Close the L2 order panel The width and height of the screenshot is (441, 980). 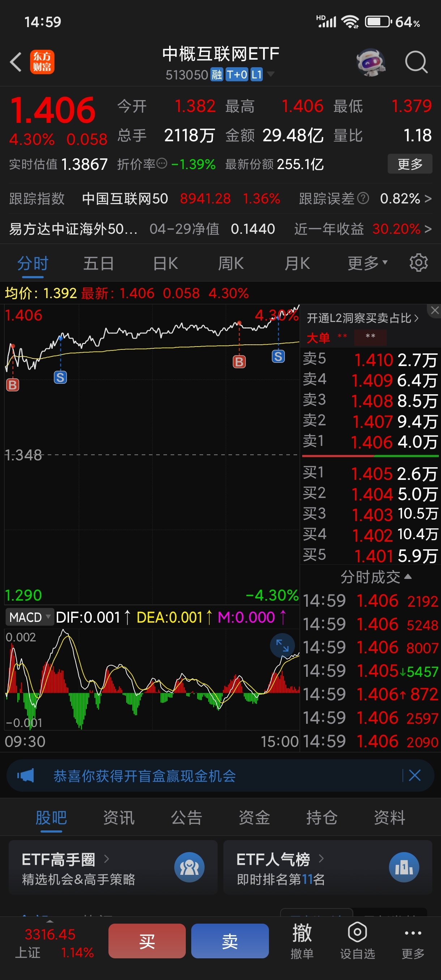point(434,310)
